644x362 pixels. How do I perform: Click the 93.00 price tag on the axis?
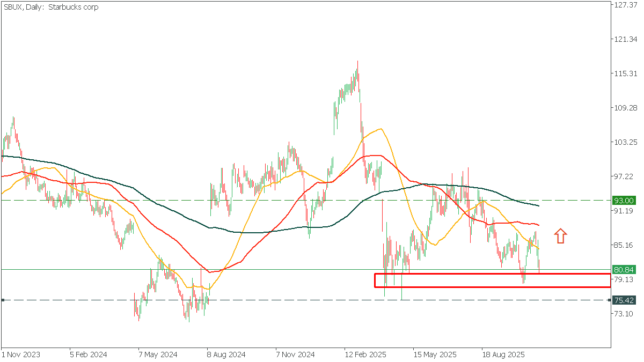(624, 201)
